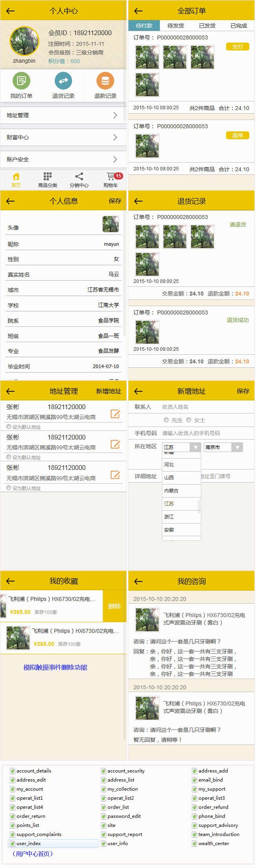Open 退款记录 orange database icon
The height and width of the screenshot is (868, 256).
point(105,81)
